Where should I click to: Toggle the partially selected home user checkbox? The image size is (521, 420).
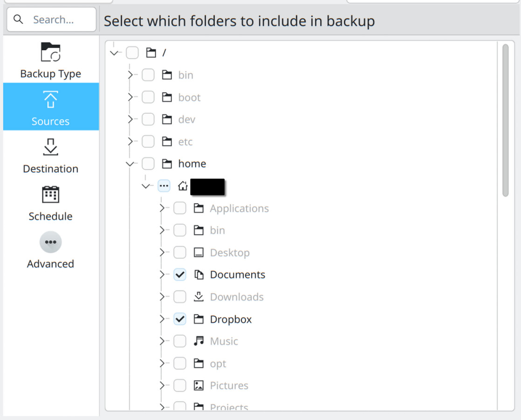164,186
